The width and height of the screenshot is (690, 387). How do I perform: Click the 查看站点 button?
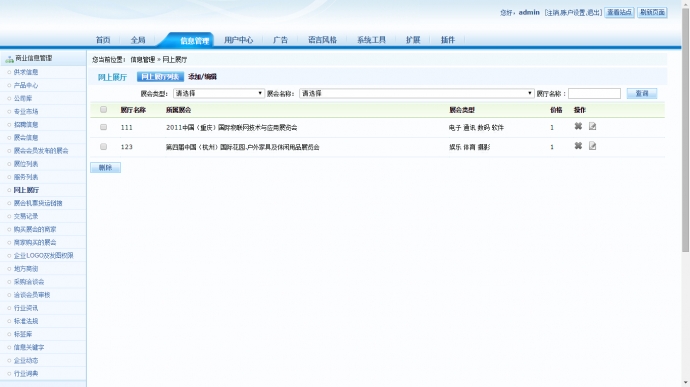click(x=619, y=12)
